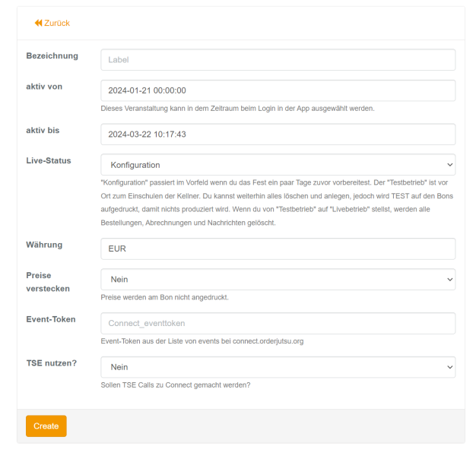Click the Preise verstecken chevron arrow
Viewport: 476px width, 456px height.
coord(449,280)
